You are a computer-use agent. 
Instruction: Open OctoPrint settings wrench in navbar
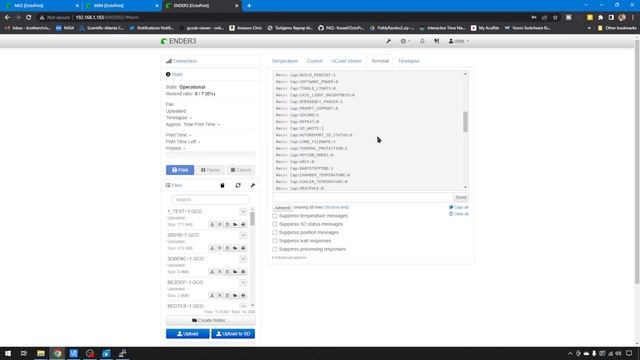(x=388, y=41)
